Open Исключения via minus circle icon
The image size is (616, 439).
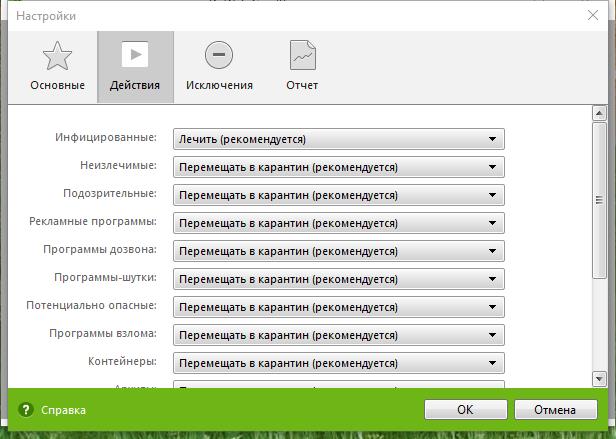[x=218, y=56]
